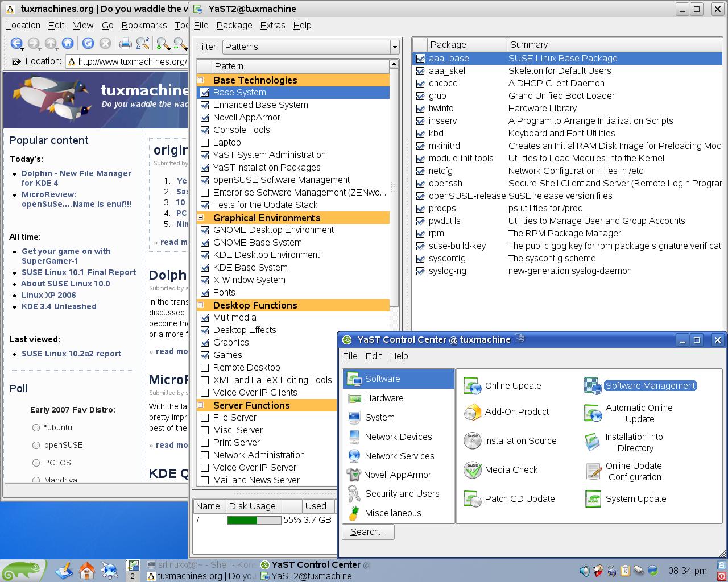Viewport: 728px width, 582px height.
Task: Uncheck the Base System pattern checkbox
Action: [205, 93]
